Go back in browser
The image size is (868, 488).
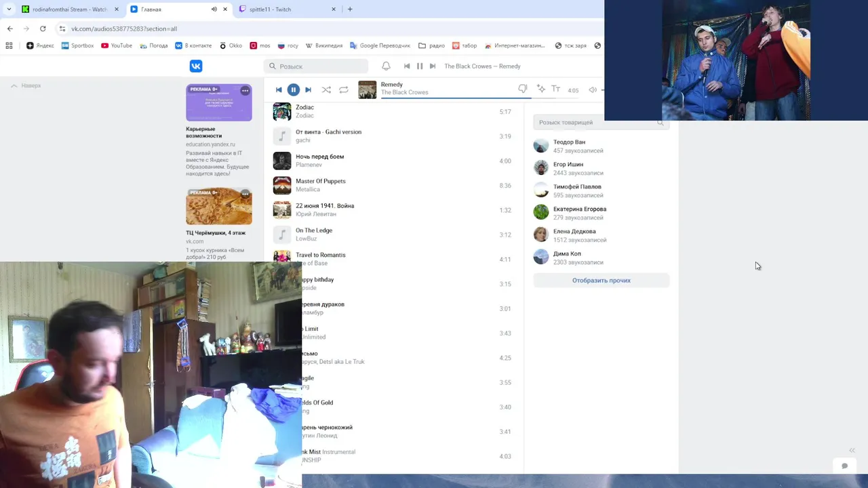click(9, 28)
